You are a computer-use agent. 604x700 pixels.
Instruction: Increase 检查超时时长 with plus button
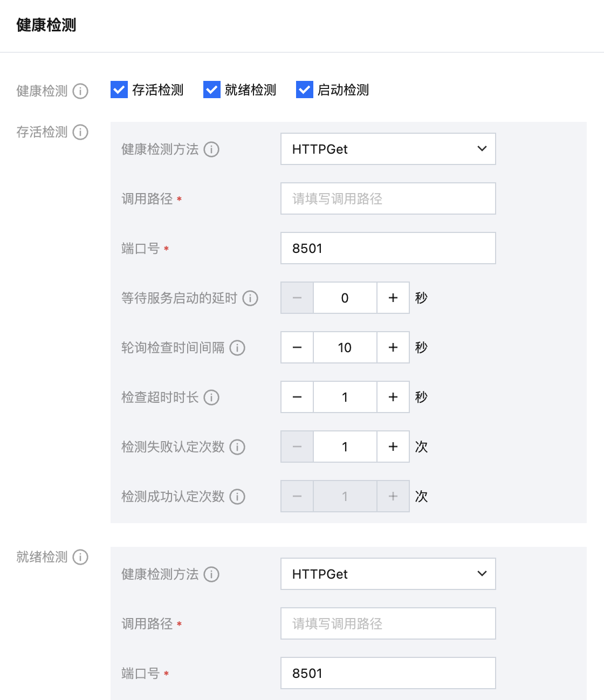393,397
